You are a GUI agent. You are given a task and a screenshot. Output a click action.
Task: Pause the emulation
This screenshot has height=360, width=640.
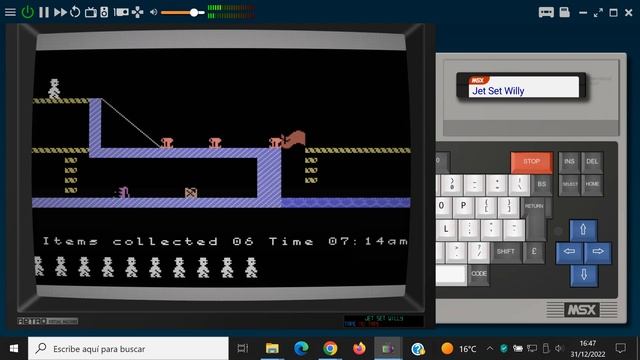[x=44, y=12]
